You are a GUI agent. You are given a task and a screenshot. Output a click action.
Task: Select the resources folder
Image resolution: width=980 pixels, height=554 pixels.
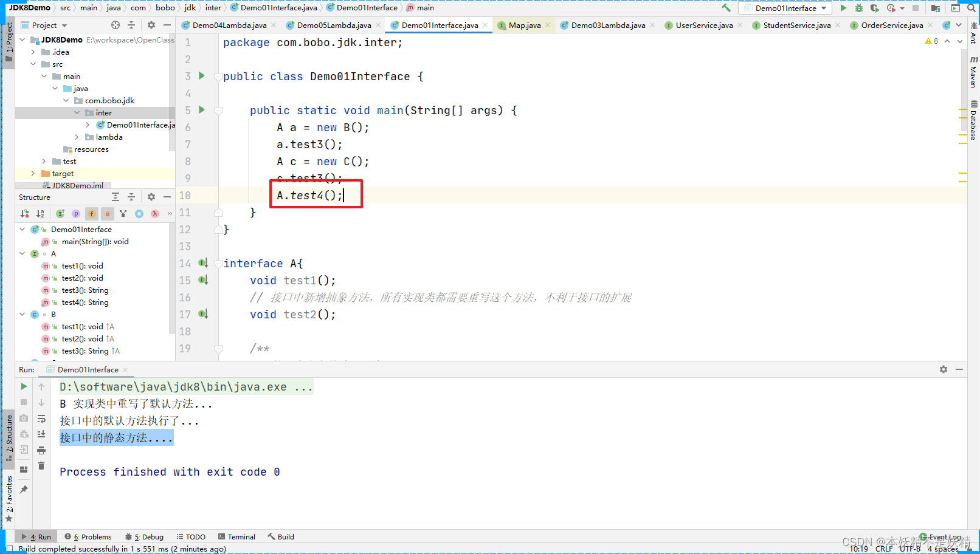86,149
